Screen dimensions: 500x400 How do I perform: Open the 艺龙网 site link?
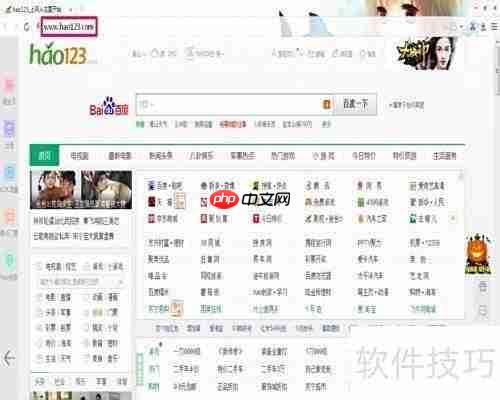pos(419,276)
